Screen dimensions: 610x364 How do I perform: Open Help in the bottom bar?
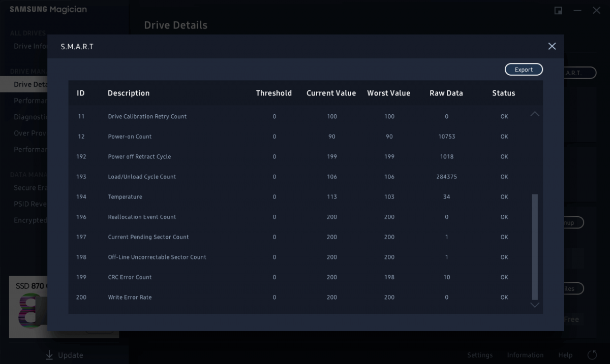tap(565, 355)
